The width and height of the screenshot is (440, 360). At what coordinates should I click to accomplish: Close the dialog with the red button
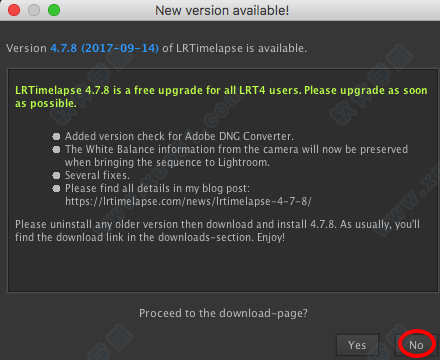point(14,10)
